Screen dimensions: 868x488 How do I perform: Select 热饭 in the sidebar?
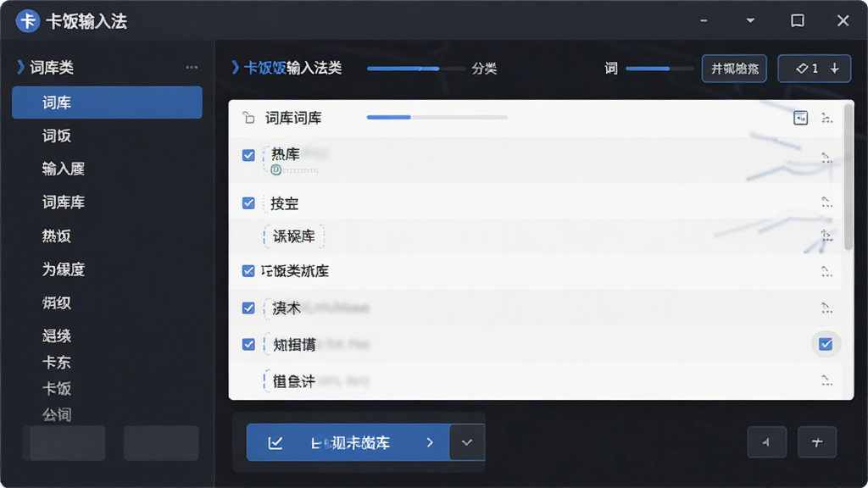point(57,236)
